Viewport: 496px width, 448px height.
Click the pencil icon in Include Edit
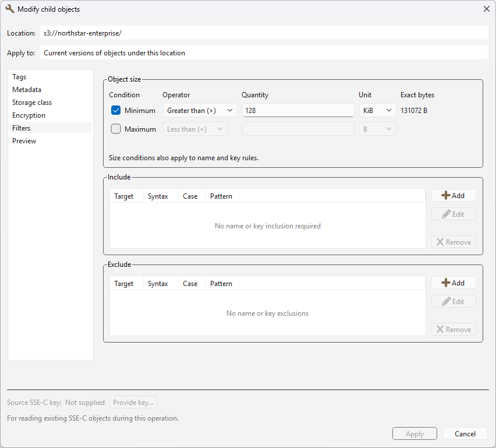click(447, 214)
